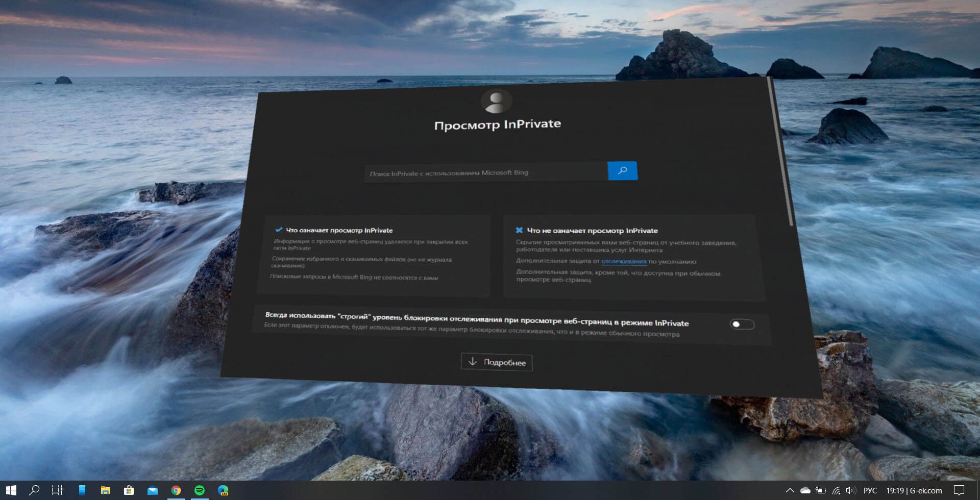980x500 pixels.
Task: Open the taskbar clock showing 19:19
Action: tap(914, 491)
